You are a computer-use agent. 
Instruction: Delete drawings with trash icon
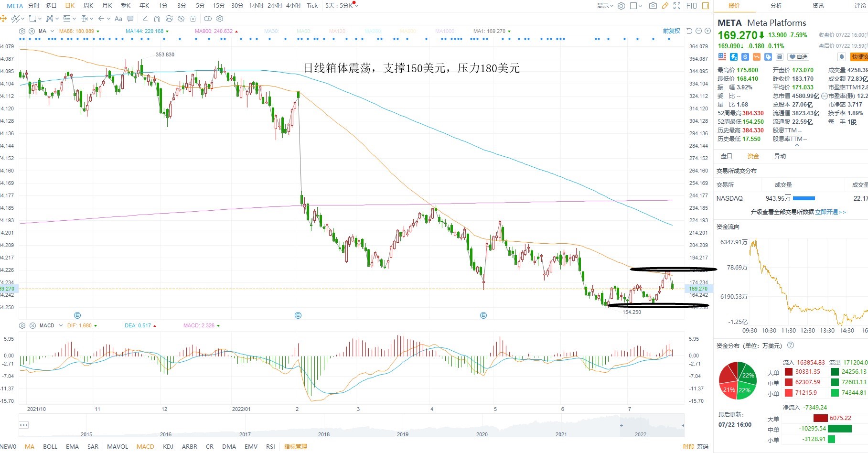[193, 19]
